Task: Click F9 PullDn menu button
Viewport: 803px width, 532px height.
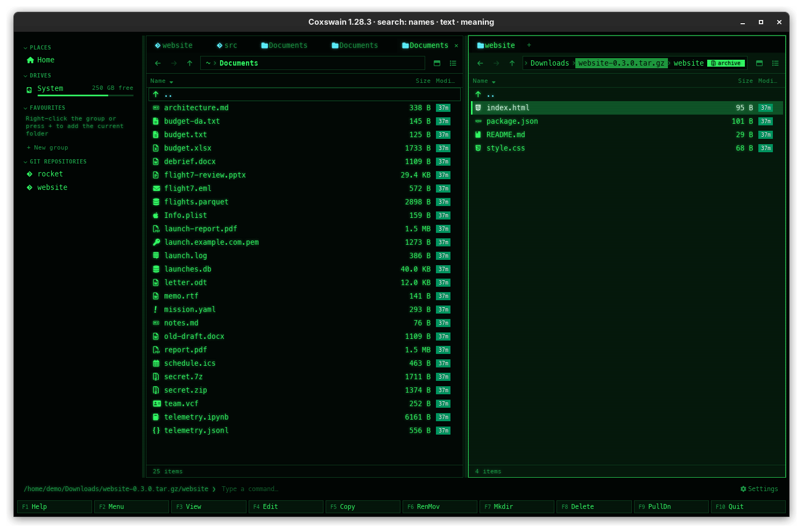Action: click(x=671, y=507)
